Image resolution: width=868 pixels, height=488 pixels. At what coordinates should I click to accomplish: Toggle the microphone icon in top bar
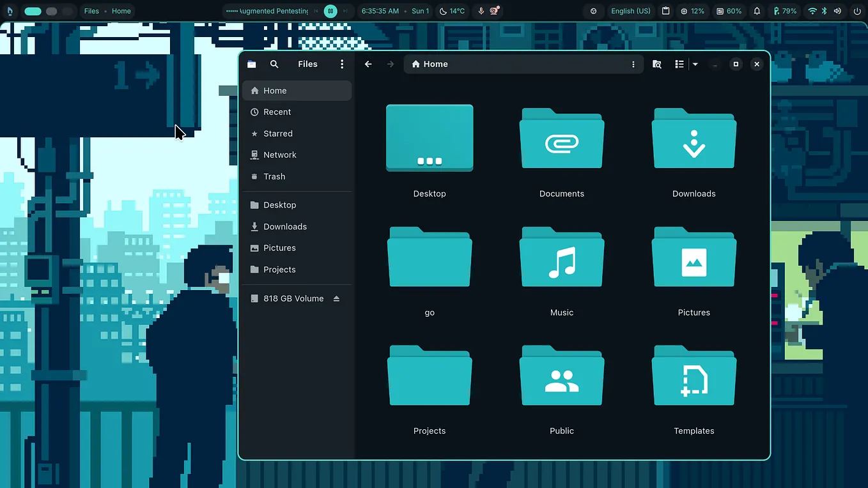pyautogui.click(x=481, y=11)
